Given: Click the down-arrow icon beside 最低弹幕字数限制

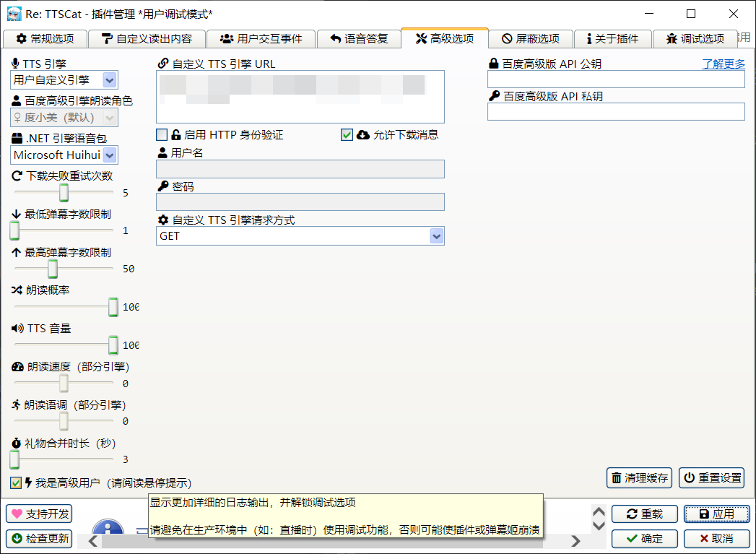Looking at the screenshot, I should pyautogui.click(x=16, y=214).
